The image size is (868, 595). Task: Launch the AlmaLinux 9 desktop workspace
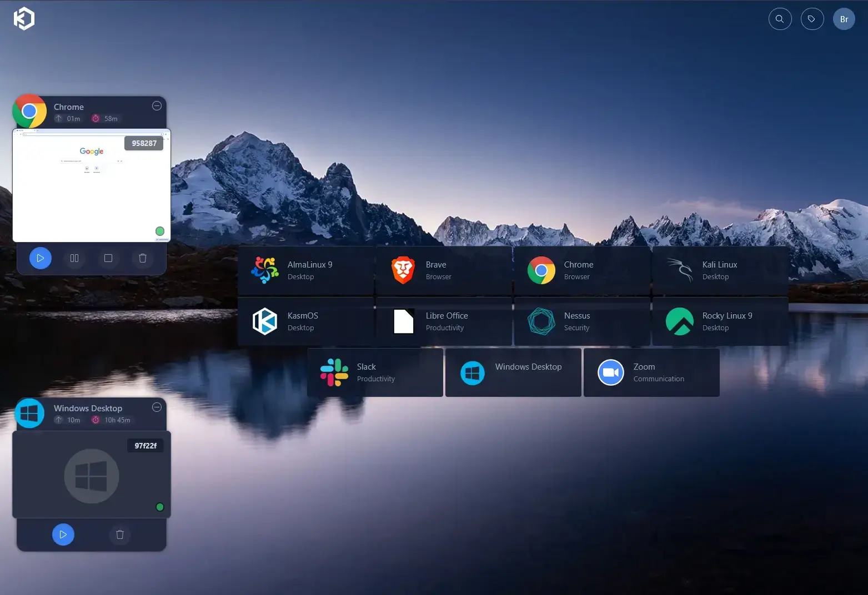(306, 270)
